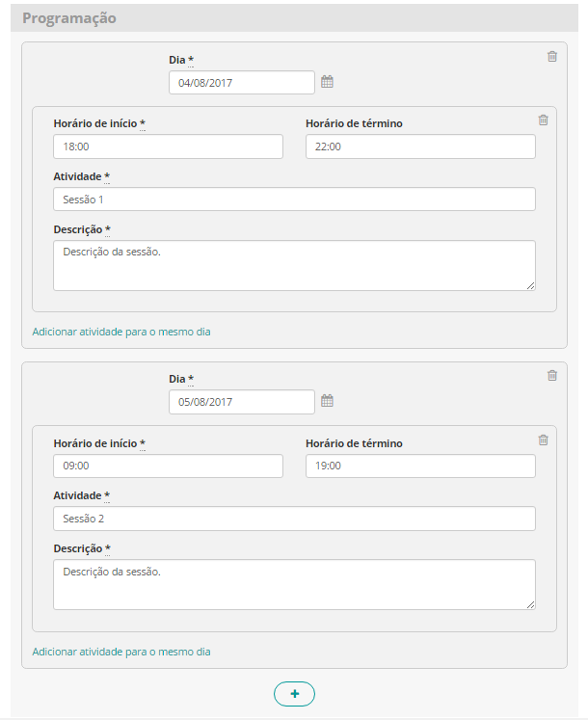
Task: Delete the 05/08/2017 day block
Action: pos(552,376)
